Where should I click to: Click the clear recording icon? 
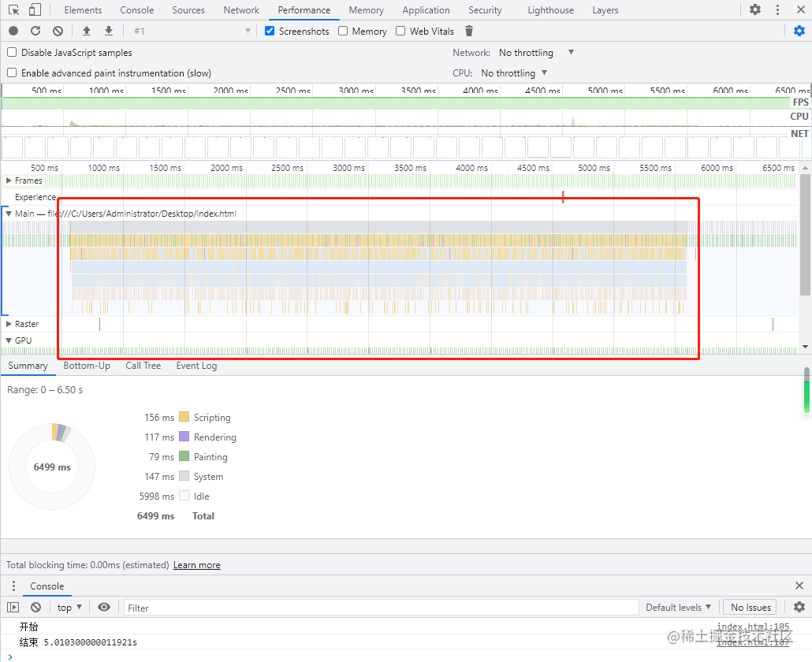58,31
